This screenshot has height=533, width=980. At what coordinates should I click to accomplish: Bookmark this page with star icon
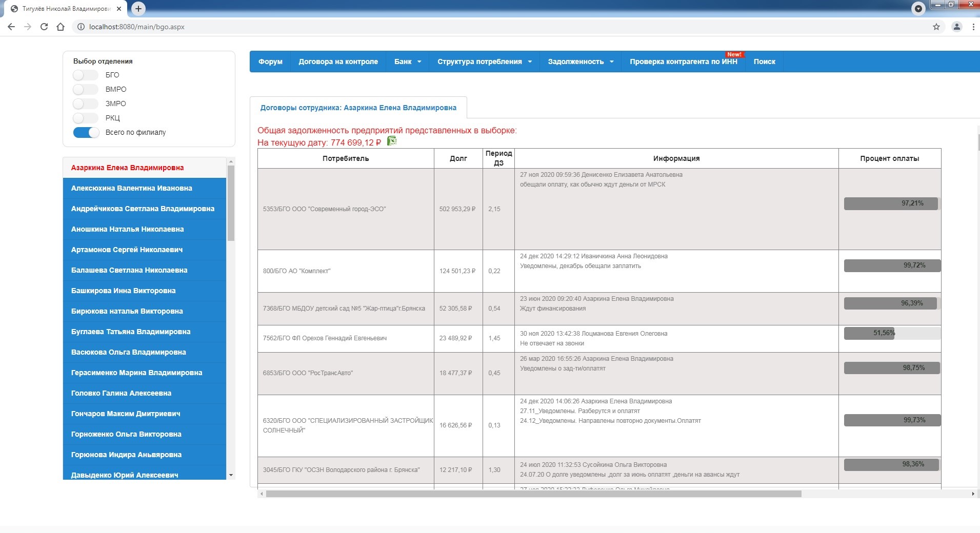[x=936, y=27]
